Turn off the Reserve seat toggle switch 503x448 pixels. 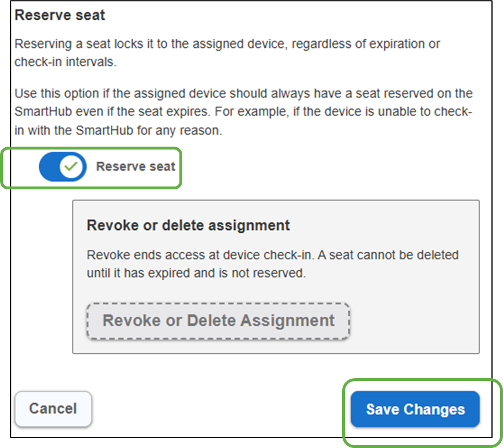(x=62, y=167)
